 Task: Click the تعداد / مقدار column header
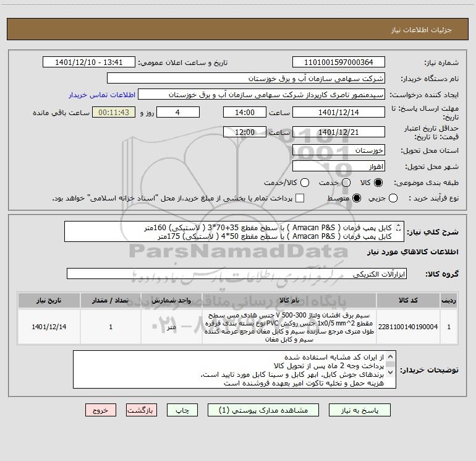(x=111, y=301)
